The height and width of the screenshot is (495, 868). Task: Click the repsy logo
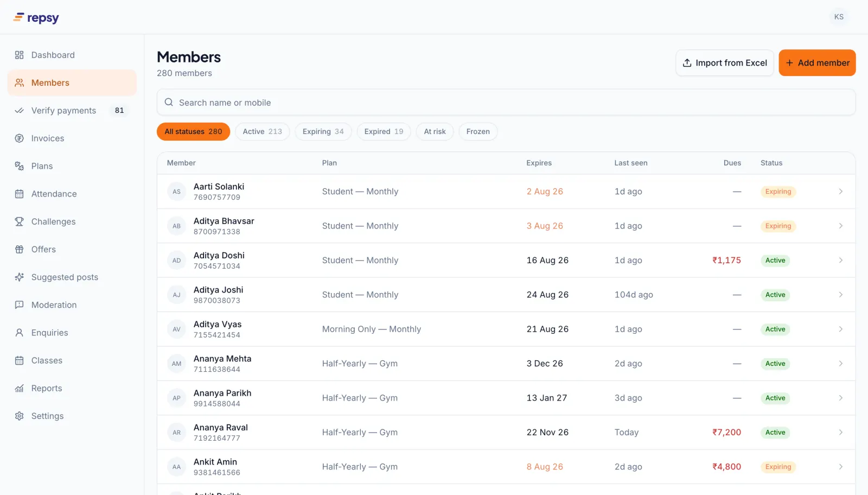(36, 17)
